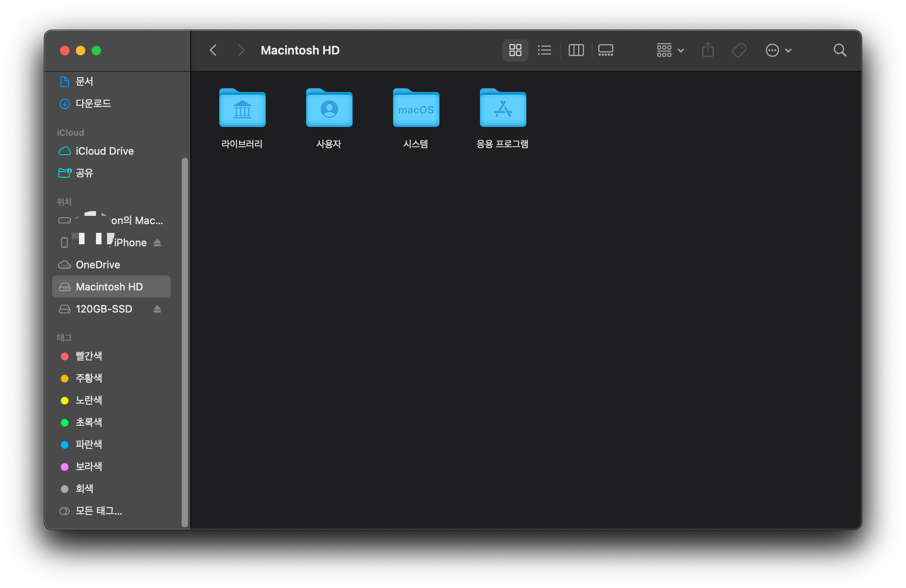The height and width of the screenshot is (588, 906).
Task: Open iCloud Drive in the sidebar
Action: pos(111,151)
